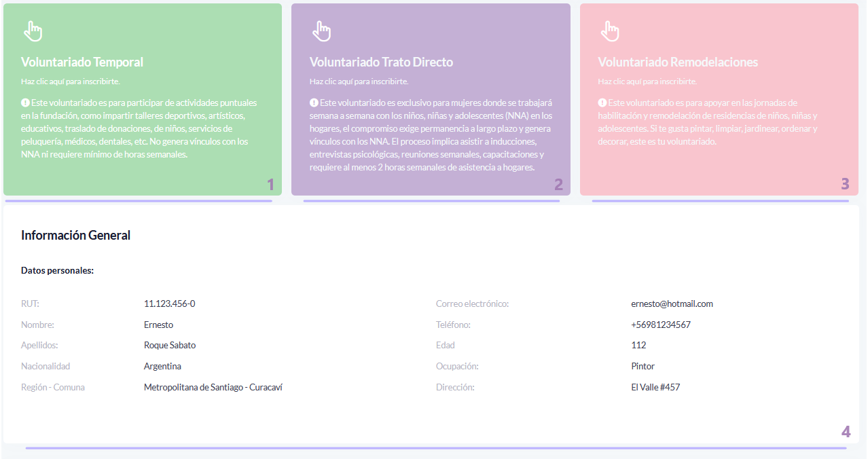Click the number 2 badge on the purple card

(x=558, y=185)
